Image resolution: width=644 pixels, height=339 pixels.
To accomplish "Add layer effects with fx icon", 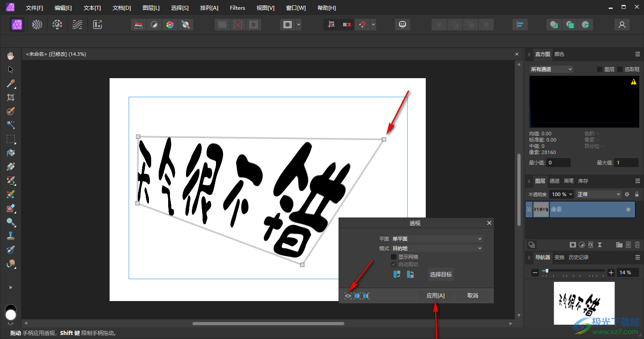I will [590, 245].
